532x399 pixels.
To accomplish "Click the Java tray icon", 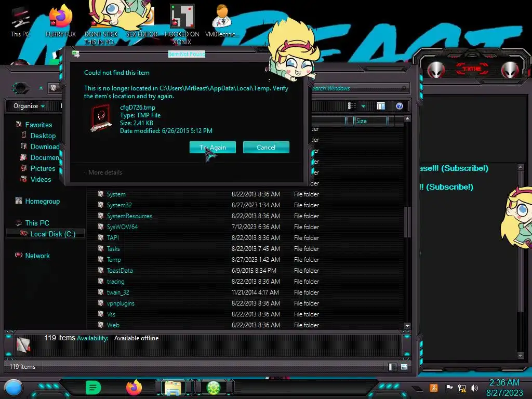I will (x=434, y=388).
